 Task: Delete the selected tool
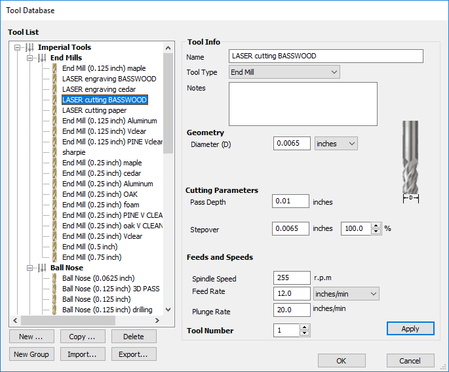(134, 337)
